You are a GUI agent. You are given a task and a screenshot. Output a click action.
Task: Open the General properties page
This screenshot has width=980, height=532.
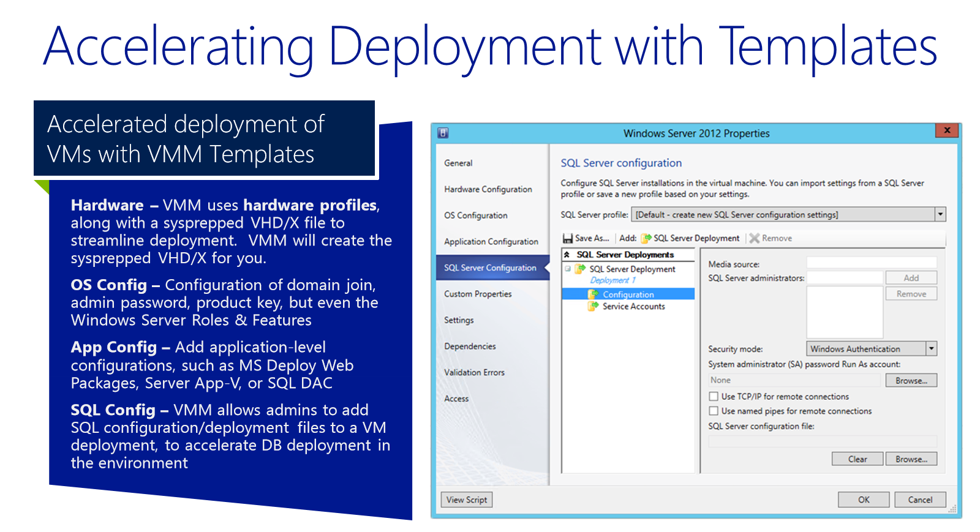pyautogui.click(x=458, y=163)
